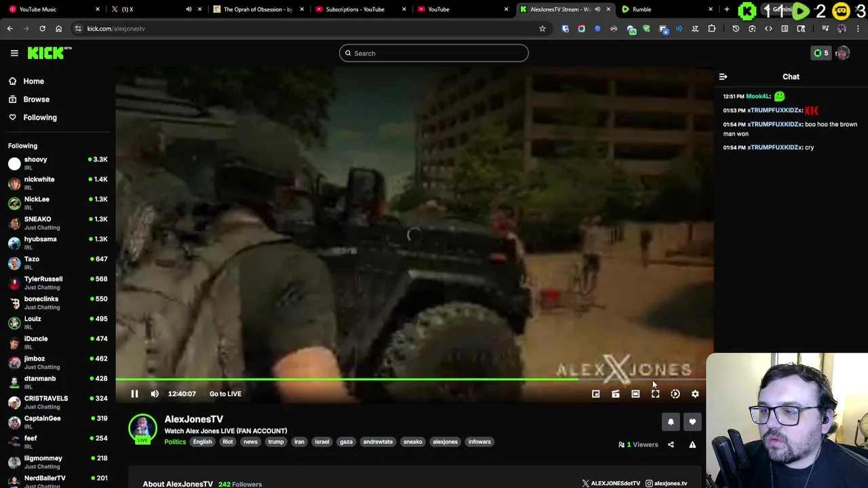Select the trump tag
Viewport: 868px width, 488px height.
tap(275, 442)
